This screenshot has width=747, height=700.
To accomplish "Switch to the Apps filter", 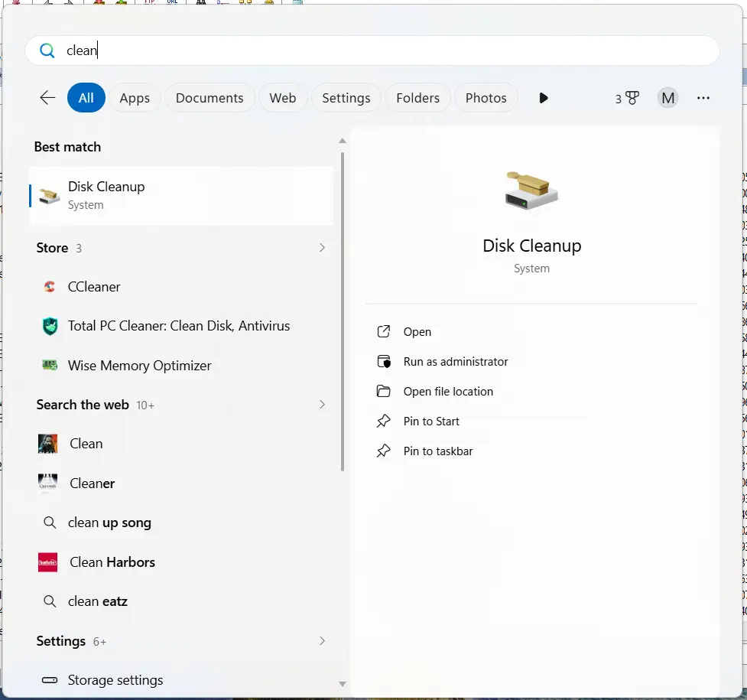I will (135, 98).
